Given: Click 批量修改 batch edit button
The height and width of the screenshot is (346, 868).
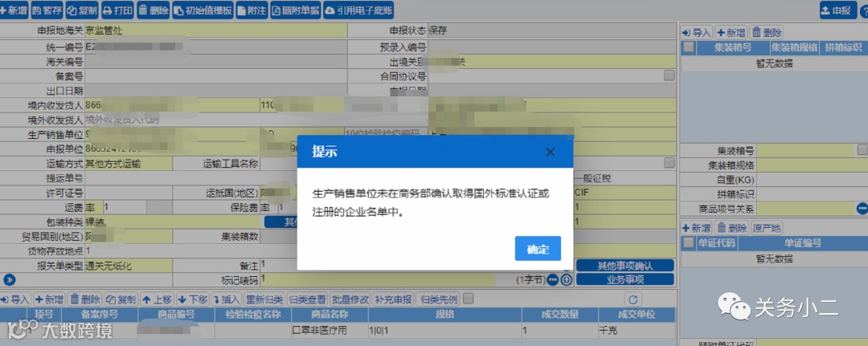Looking at the screenshot, I should point(350,299).
